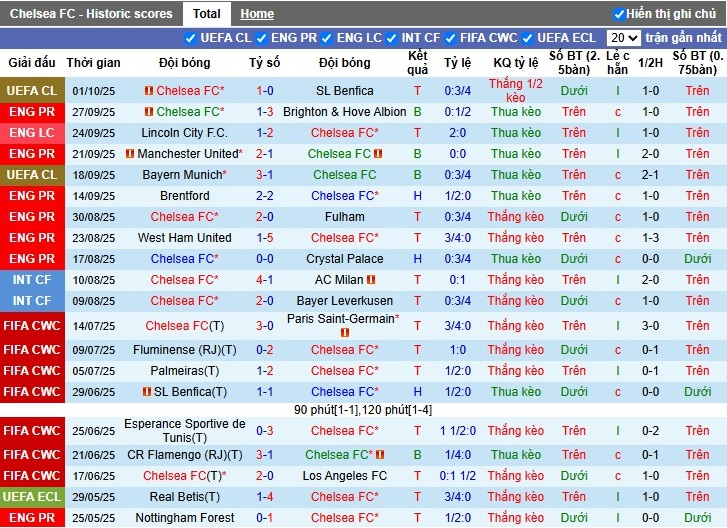Uncheck the INT CF filter checkbox

[392, 38]
